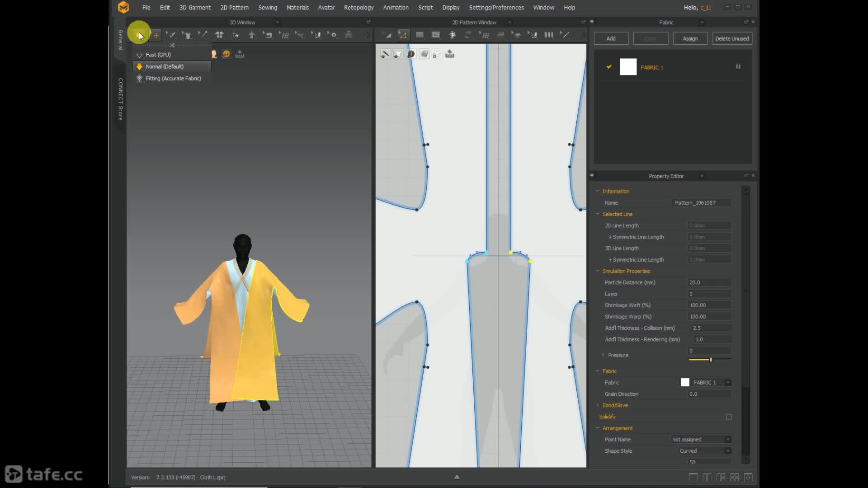The width and height of the screenshot is (868, 488).
Task: Click the Add fabric button
Action: (x=611, y=38)
